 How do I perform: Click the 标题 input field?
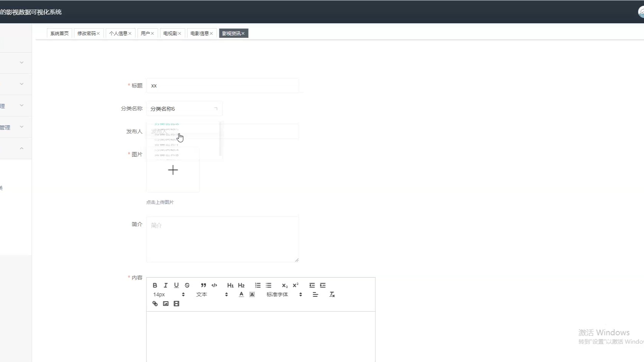point(222,86)
